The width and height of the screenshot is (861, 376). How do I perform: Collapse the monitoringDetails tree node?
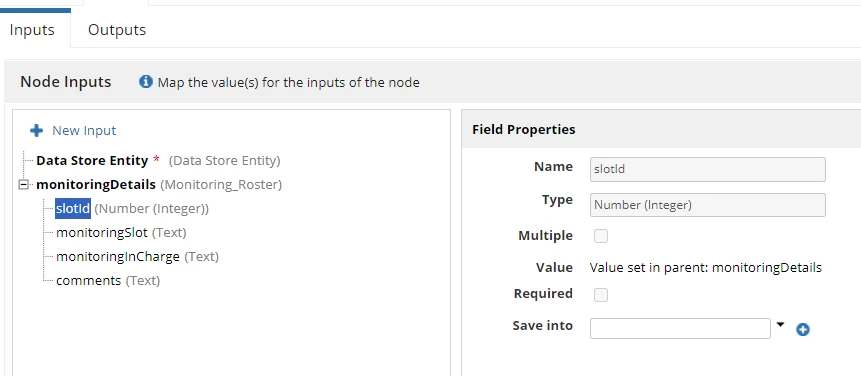coord(24,185)
